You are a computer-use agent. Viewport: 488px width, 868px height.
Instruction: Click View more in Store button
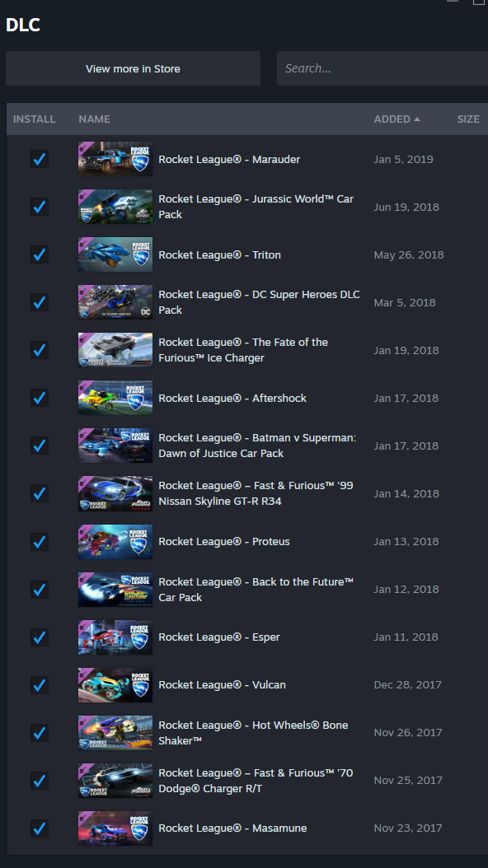133,68
